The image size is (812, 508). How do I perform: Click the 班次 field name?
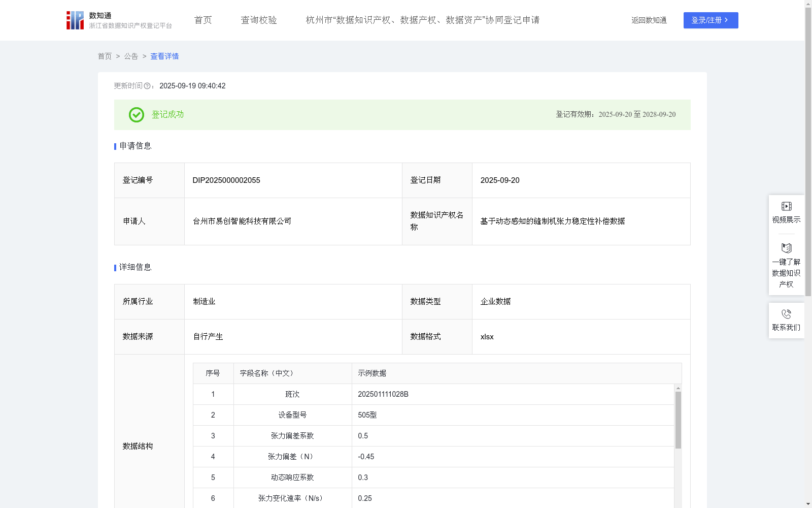pyautogui.click(x=292, y=394)
